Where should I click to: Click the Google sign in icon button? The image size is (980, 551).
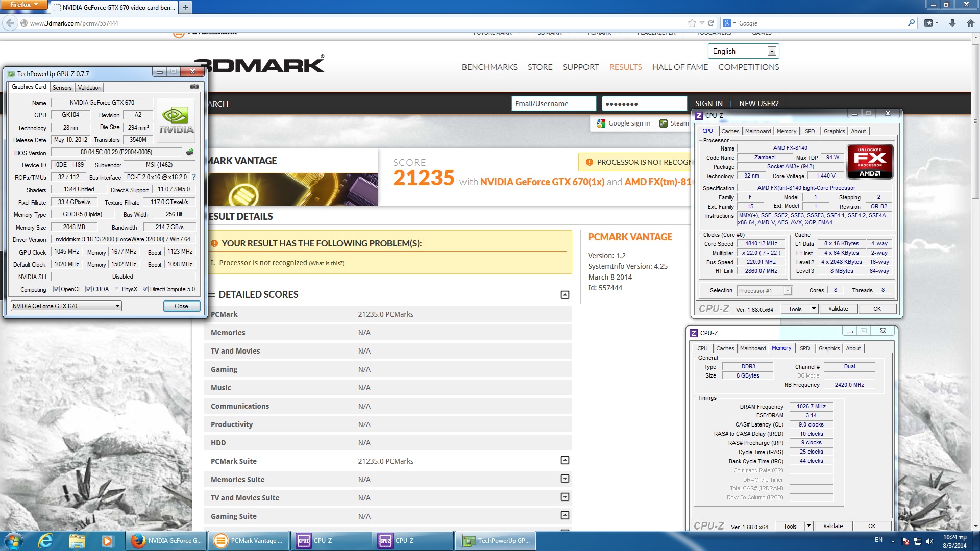click(x=624, y=123)
